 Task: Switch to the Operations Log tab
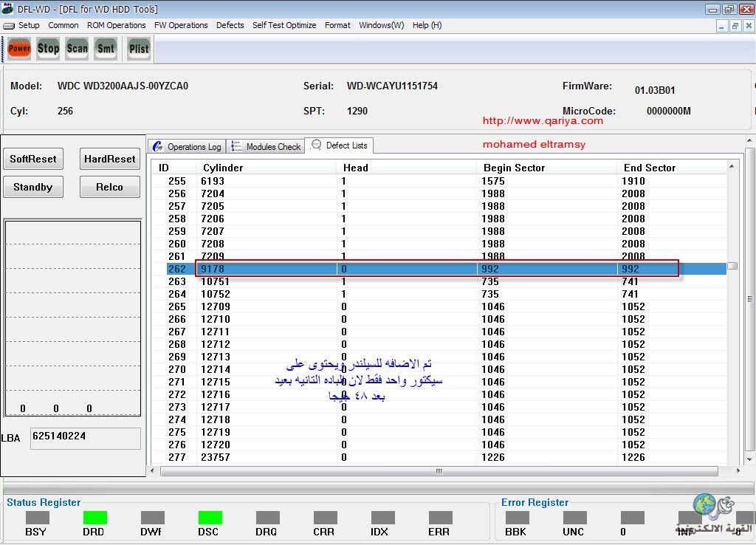[187, 146]
